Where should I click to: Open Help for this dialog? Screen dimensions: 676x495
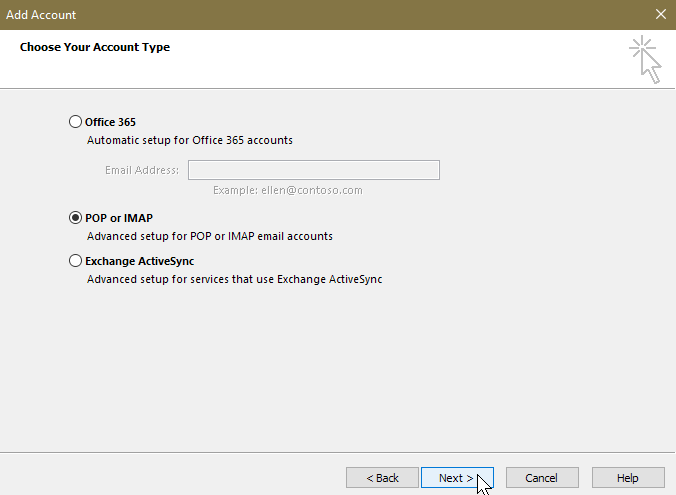click(628, 478)
